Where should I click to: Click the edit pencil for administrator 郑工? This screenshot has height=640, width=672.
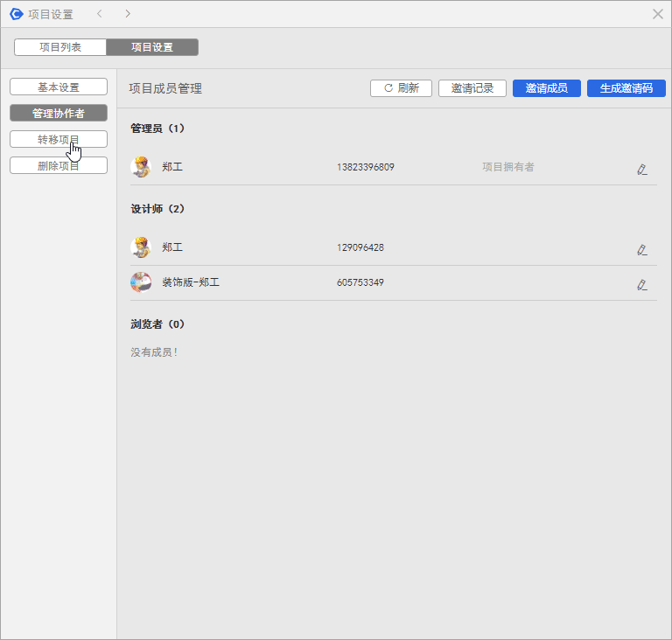pos(642,169)
